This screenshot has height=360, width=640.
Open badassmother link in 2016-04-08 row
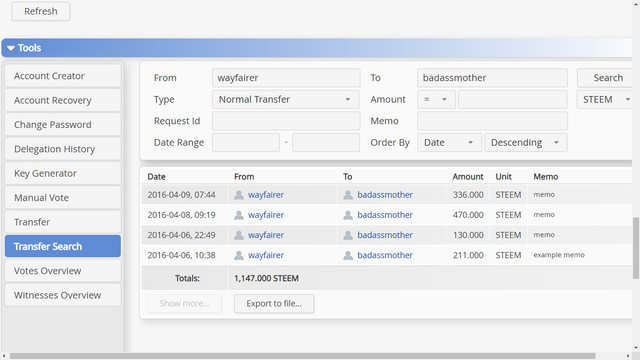tap(385, 215)
